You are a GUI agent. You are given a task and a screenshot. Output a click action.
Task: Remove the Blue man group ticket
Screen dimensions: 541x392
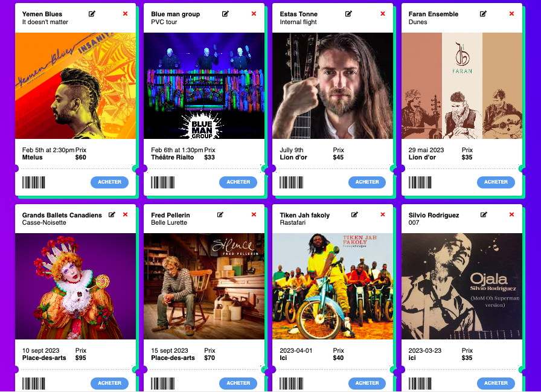tap(254, 14)
